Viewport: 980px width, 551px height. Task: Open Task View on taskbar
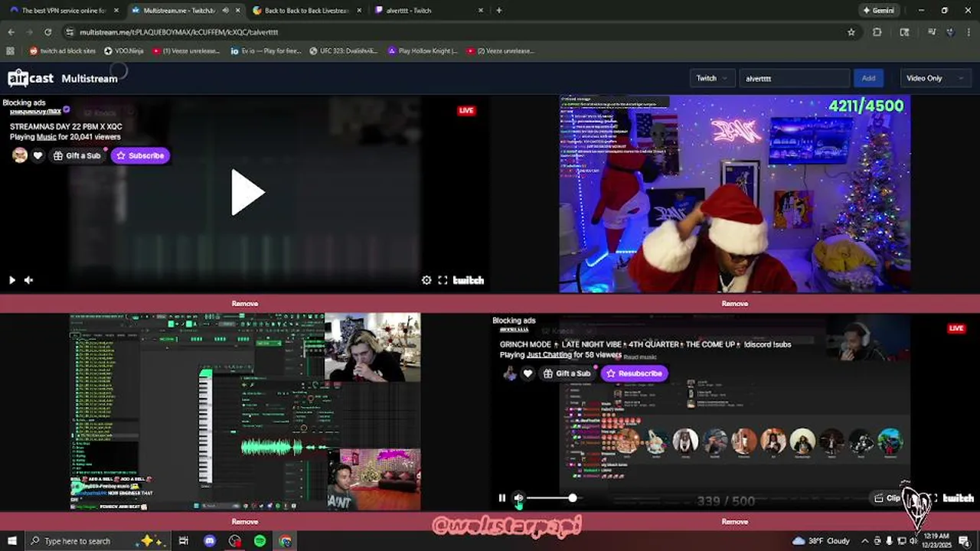point(183,541)
